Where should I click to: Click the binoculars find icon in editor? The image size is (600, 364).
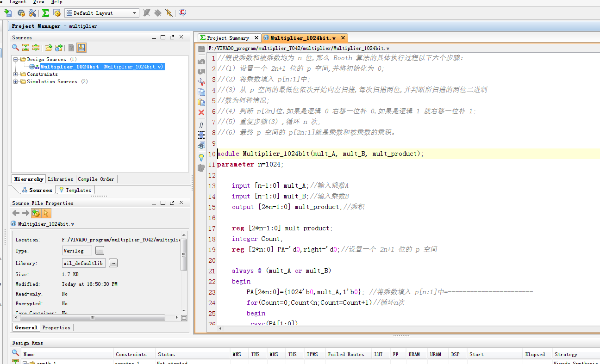pos(201,145)
